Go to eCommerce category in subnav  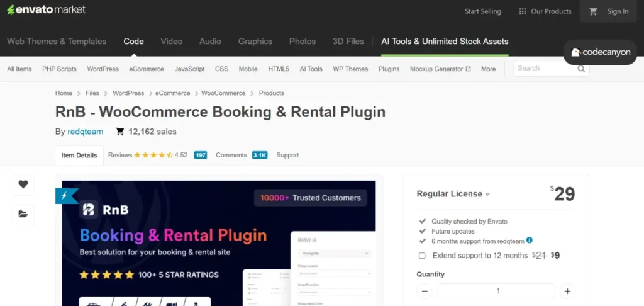pos(147,69)
